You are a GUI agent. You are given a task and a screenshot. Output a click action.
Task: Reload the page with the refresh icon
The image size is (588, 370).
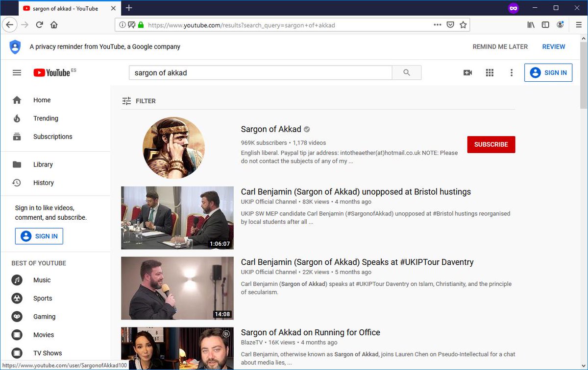39,25
